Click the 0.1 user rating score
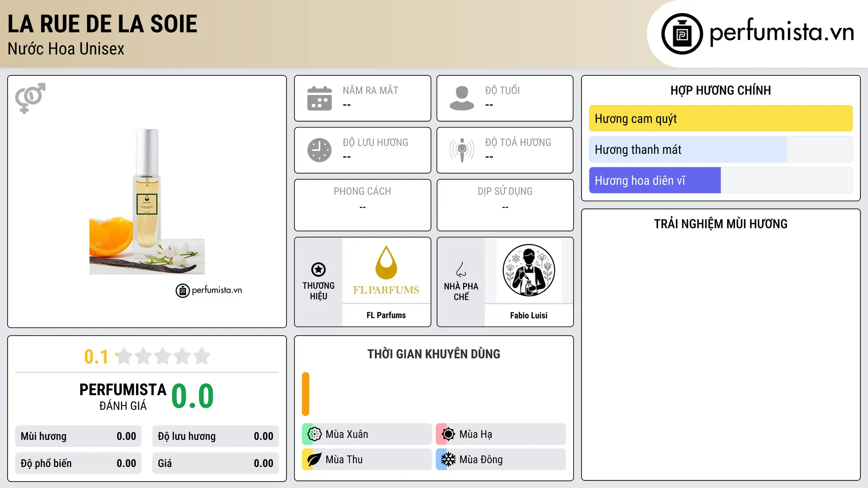The height and width of the screenshot is (488, 868). [x=96, y=357]
